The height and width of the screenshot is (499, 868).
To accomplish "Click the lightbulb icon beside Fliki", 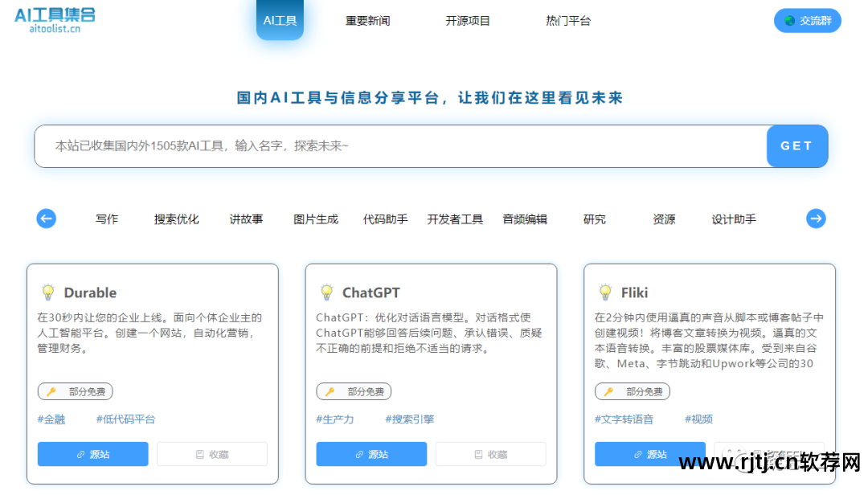I will point(605,292).
